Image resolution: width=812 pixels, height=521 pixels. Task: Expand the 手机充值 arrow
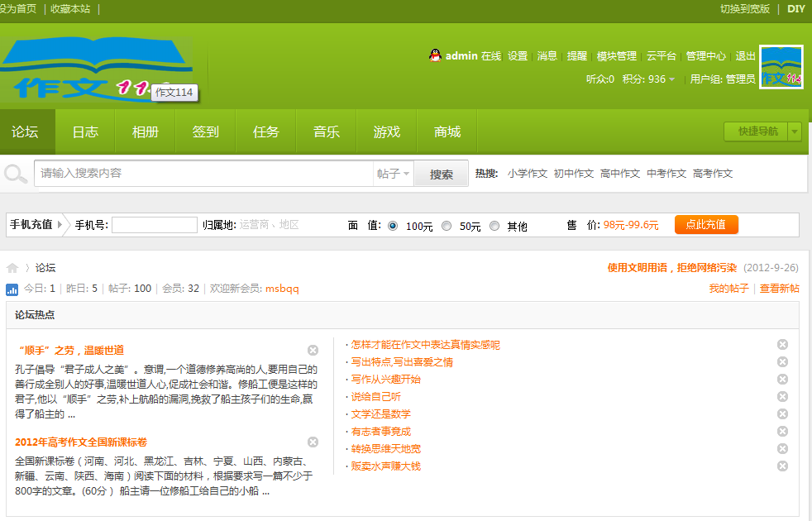pyautogui.click(x=60, y=225)
